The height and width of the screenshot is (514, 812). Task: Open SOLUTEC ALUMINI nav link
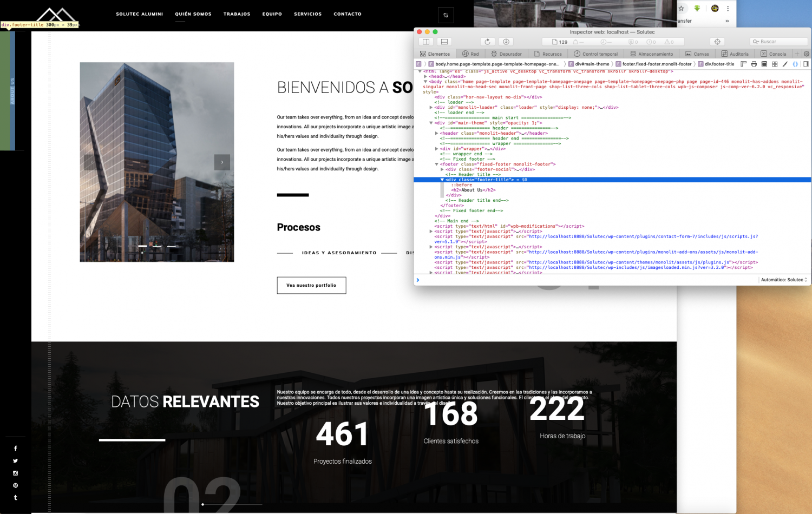tap(139, 14)
